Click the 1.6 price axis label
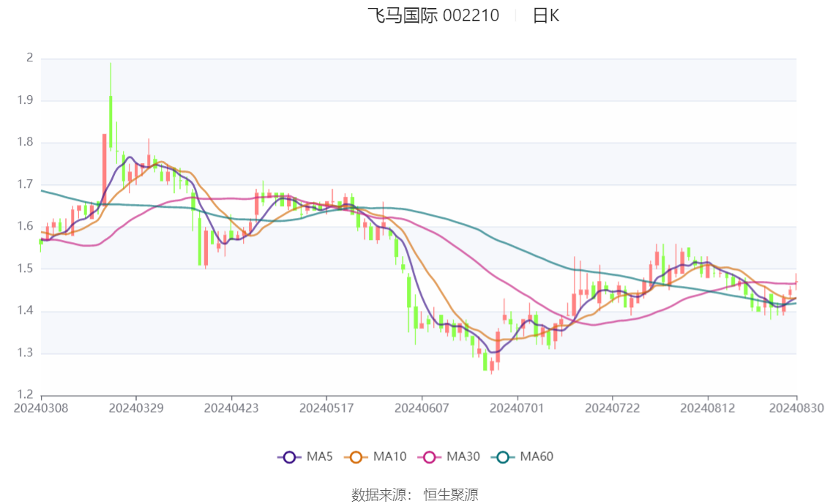 tap(25, 226)
